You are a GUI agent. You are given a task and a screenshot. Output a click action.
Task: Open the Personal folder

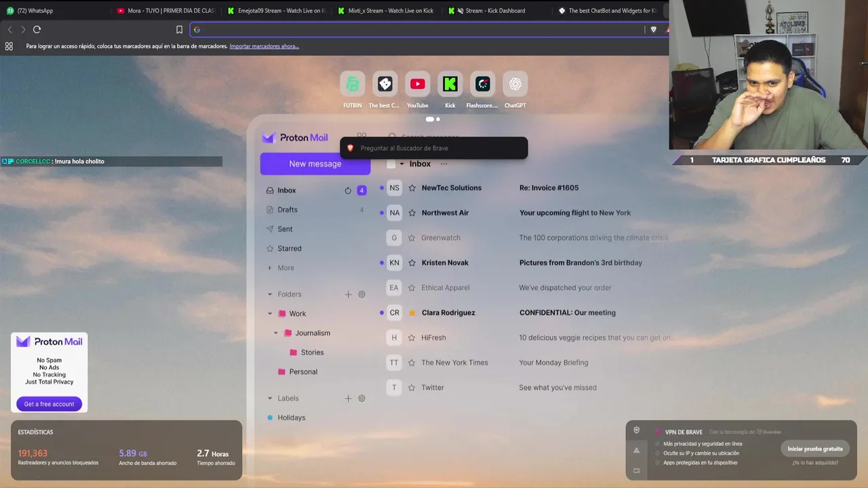pos(303,371)
